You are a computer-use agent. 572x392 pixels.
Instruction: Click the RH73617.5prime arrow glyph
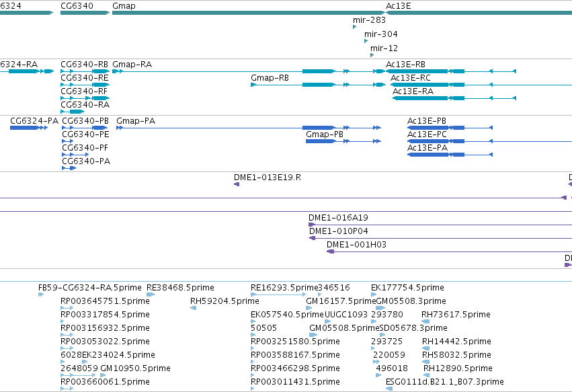click(x=425, y=321)
